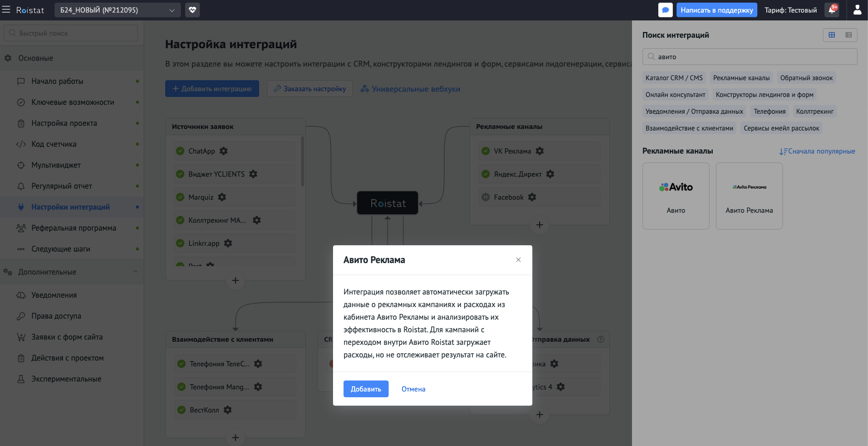868x446 pixels.
Task: Open settings gear for Linkrr.app
Action: pyautogui.click(x=228, y=243)
